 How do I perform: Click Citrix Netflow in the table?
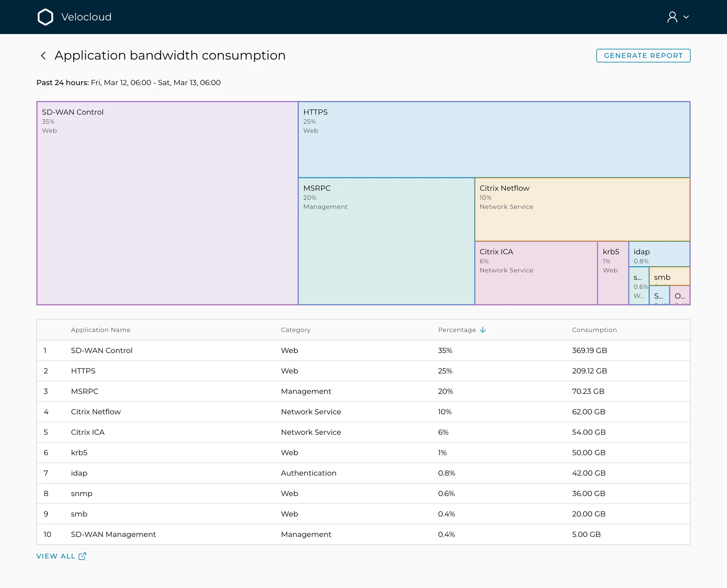pyautogui.click(x=96, y=412)
